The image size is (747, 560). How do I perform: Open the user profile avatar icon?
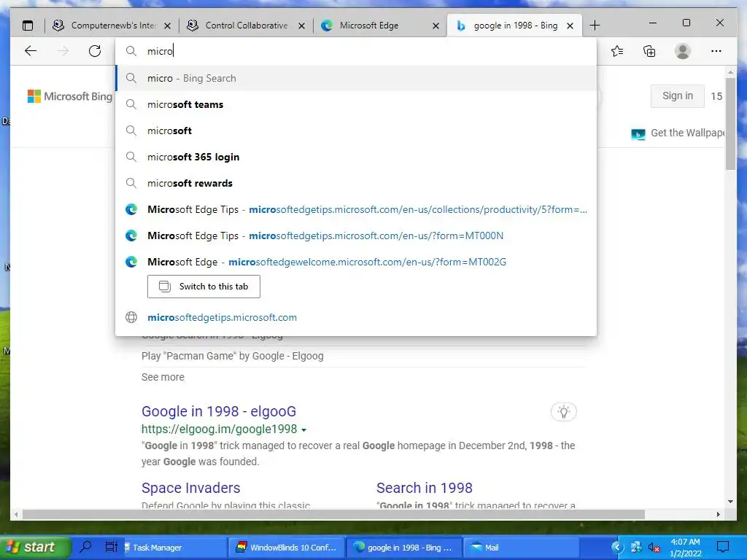(x=683, y=51)
